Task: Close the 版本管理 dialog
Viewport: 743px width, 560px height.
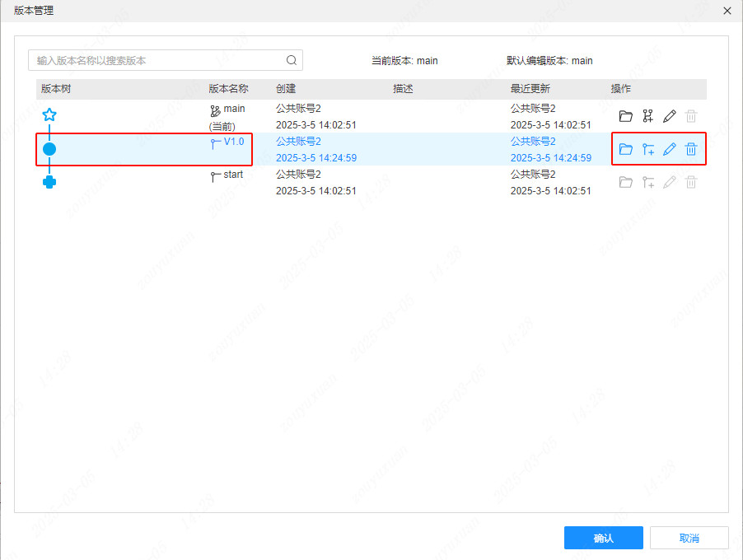Action: click(727, 11)
